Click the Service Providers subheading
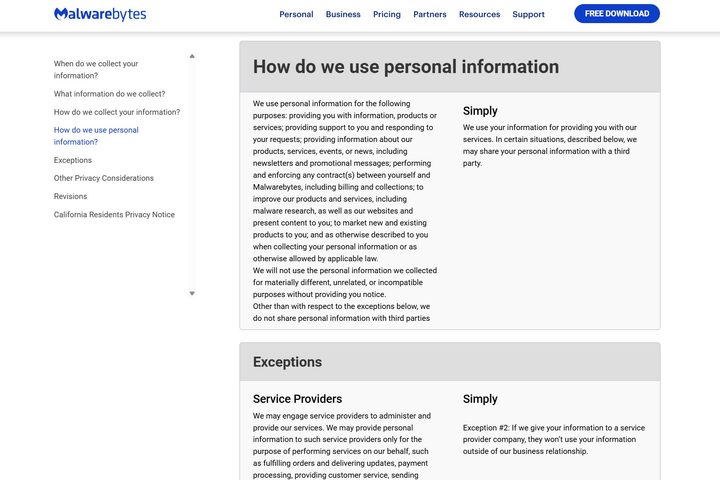This screenshot has width=720, height=480. [298, 399]
